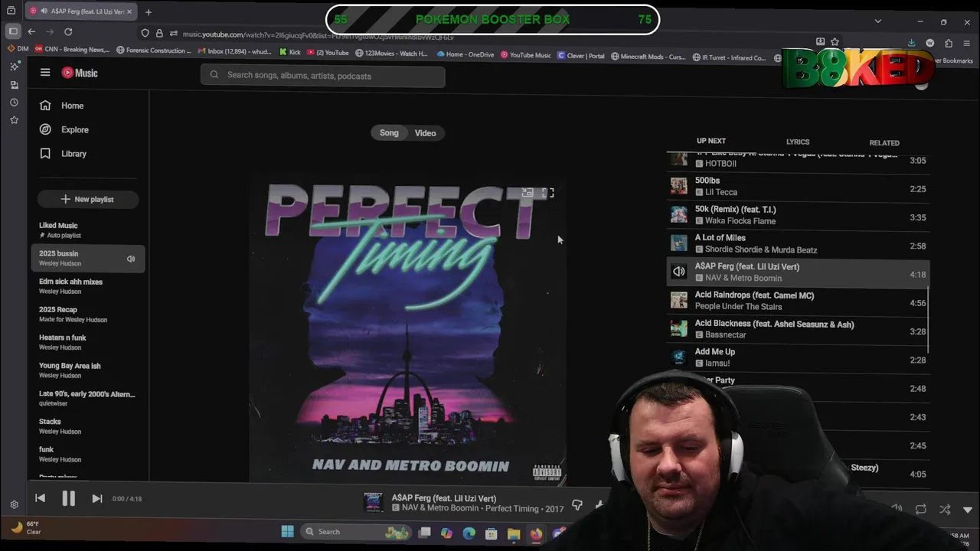980x551 pixels.
Task: Open the Windows Start menu
Action: [x=287, y=532]
